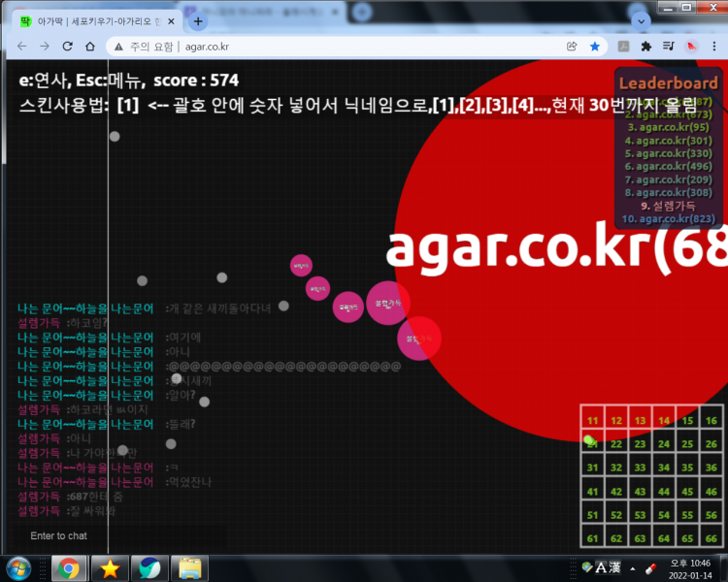
Task: Click the green player marker on the minimap
Action: [588, 439]
